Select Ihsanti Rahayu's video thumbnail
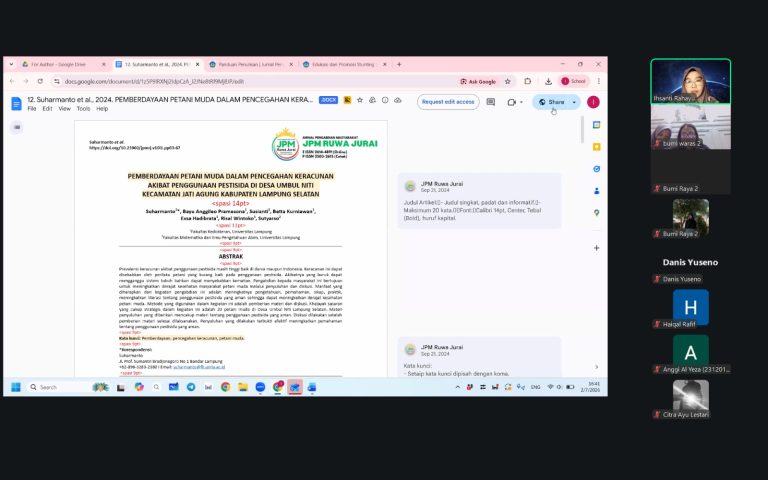The width and height of the screenshot is (768, 480). point(691,81)
